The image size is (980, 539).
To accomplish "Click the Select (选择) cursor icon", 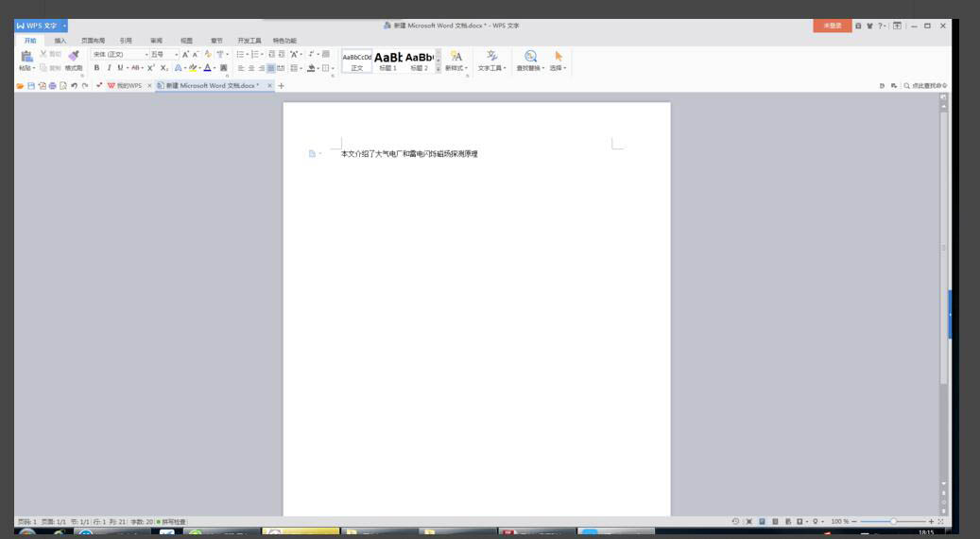I will pyautogui.click(x=559, y=57).
